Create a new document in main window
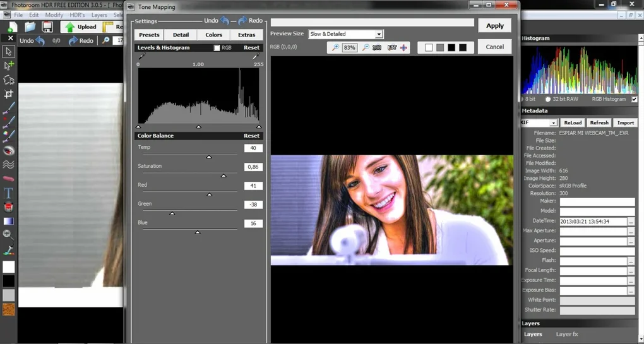Viewport: 644px width, 344px height. tap(13, 27)
